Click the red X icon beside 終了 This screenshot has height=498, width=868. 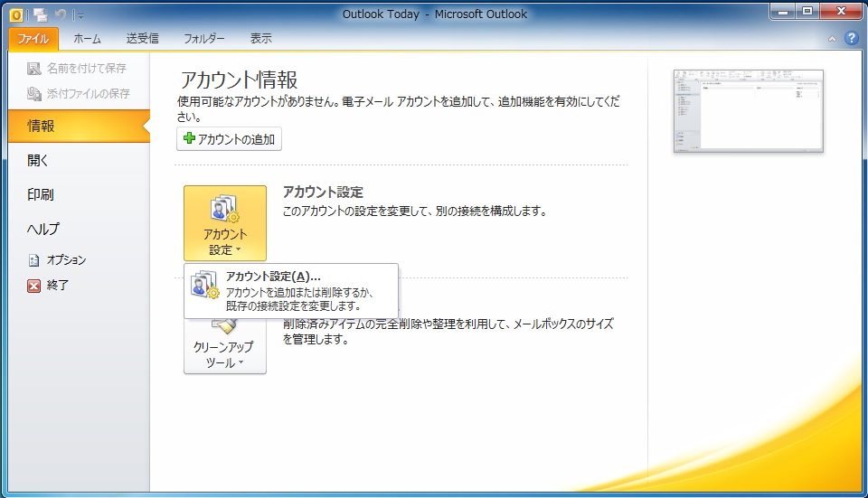point(33,286)
